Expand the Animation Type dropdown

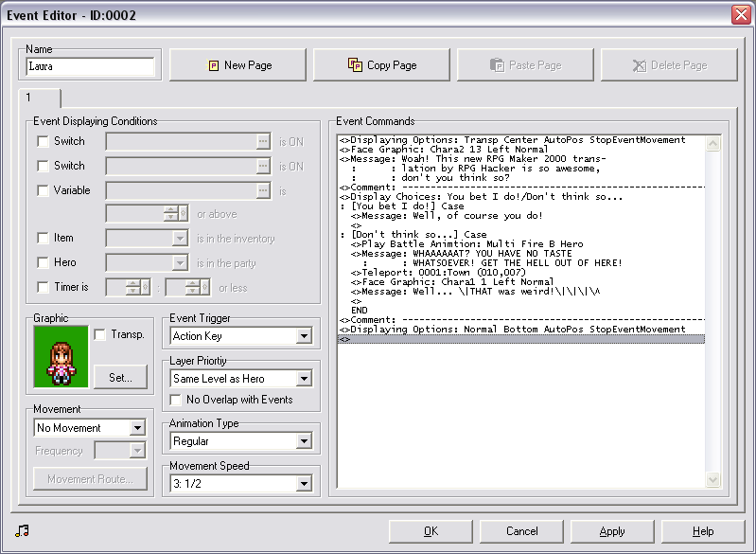tap(303, 441)
